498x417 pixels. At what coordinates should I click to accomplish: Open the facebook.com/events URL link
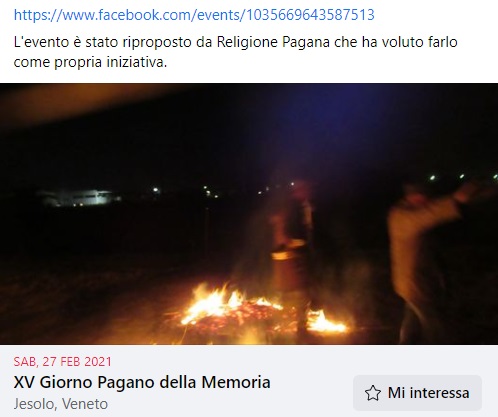pos(194,15)
